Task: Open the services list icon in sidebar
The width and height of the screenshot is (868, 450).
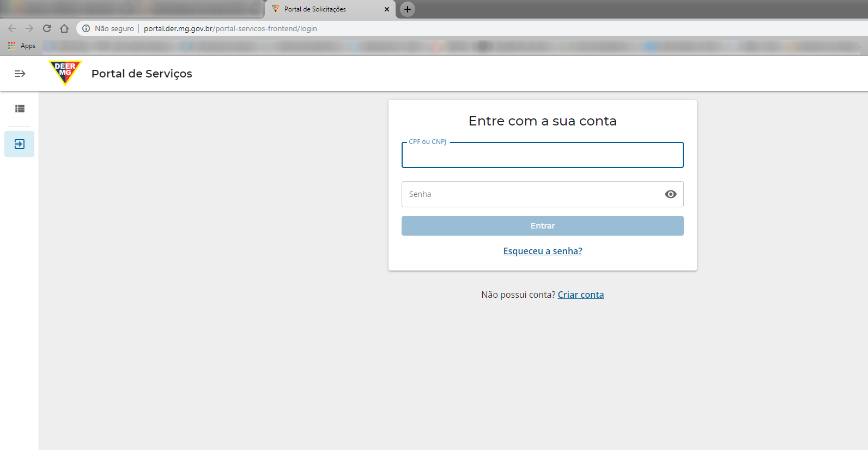Action: click(x=20, y=109)
